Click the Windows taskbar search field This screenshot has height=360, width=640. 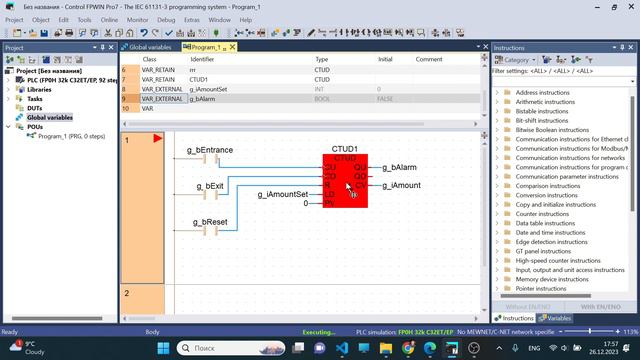(x=231, y=348)
